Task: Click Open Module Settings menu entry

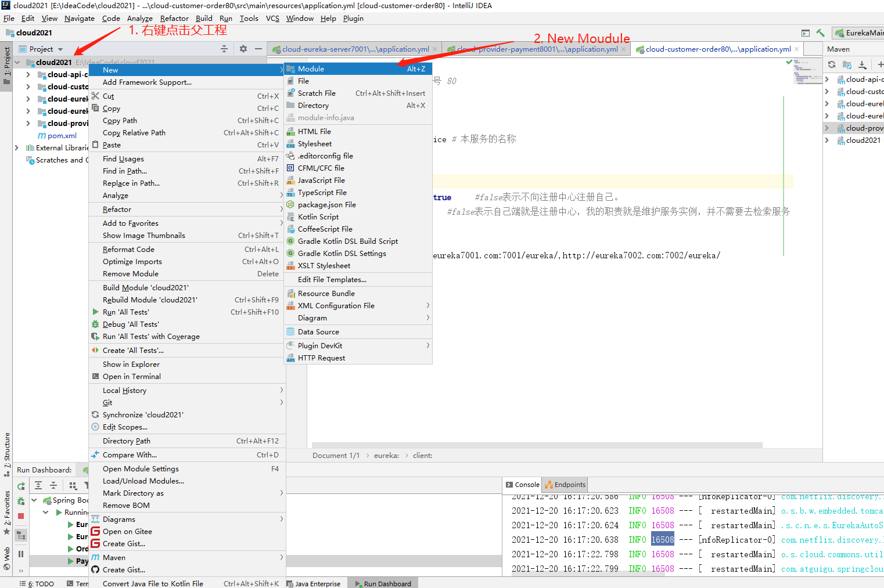Action: tap(187, 468)
